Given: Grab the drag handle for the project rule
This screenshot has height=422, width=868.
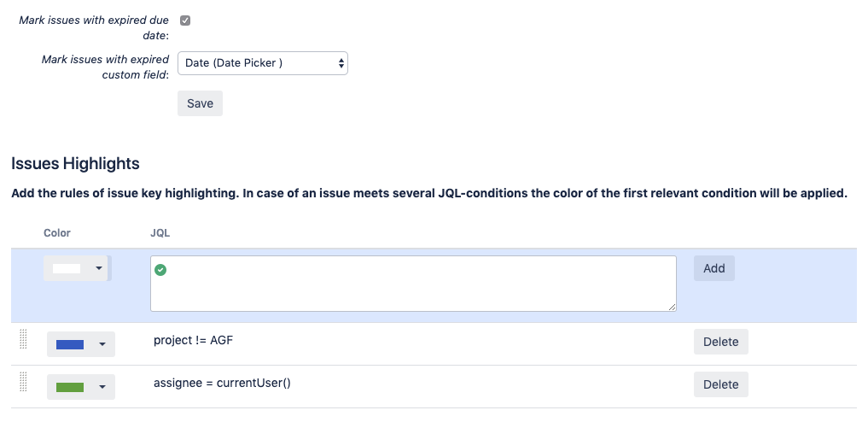Looking at the screenshot, I should click(x=23, y=340).
